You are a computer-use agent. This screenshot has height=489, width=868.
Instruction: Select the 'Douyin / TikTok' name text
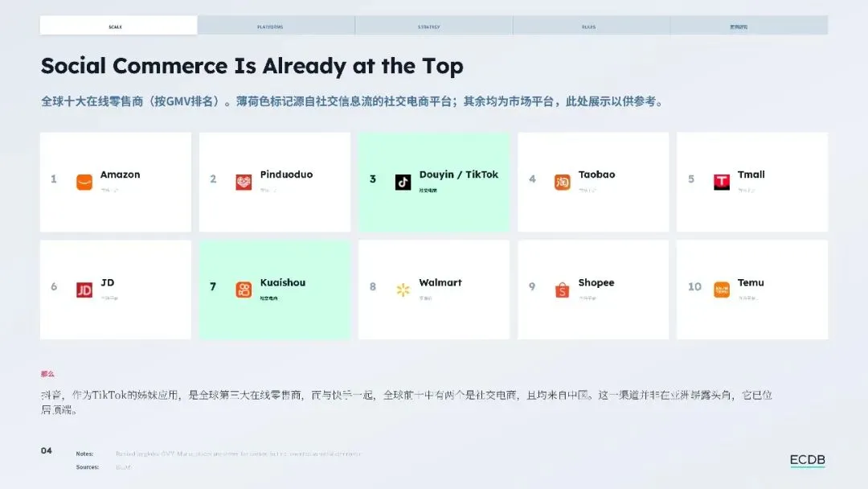pos(458,175)
